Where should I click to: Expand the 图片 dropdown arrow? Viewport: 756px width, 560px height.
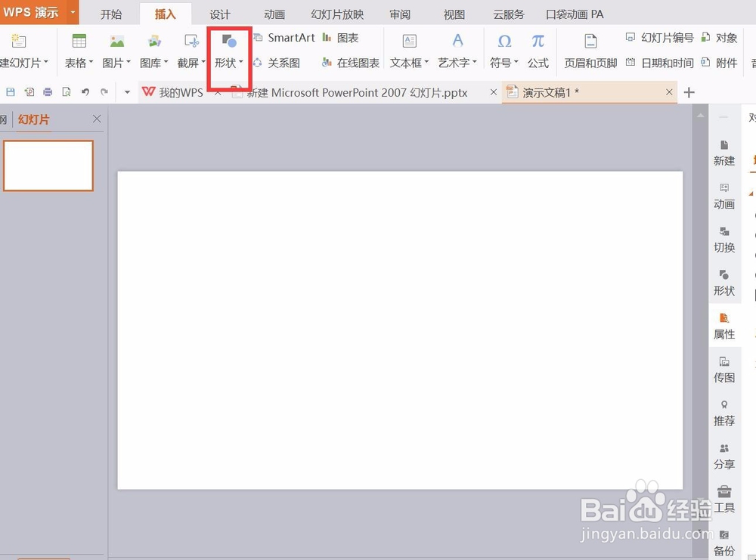click(x=129, y=62)
